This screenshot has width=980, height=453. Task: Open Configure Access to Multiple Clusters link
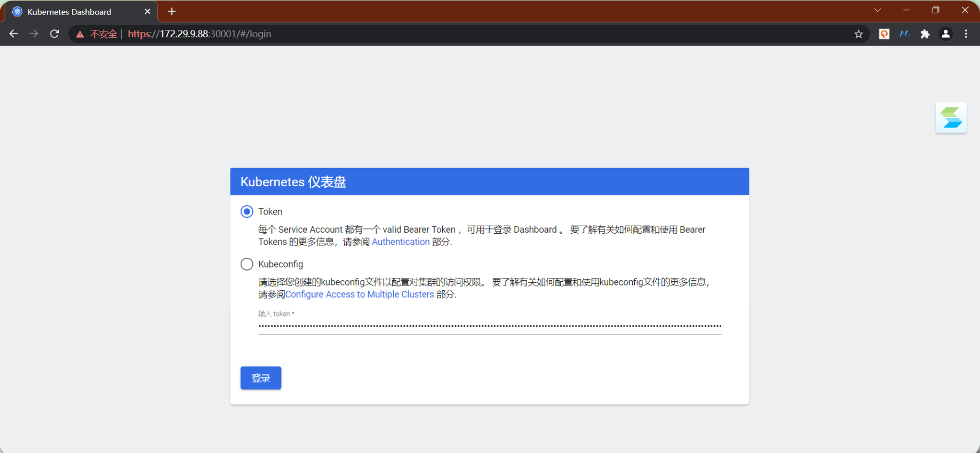coord(360,295)
